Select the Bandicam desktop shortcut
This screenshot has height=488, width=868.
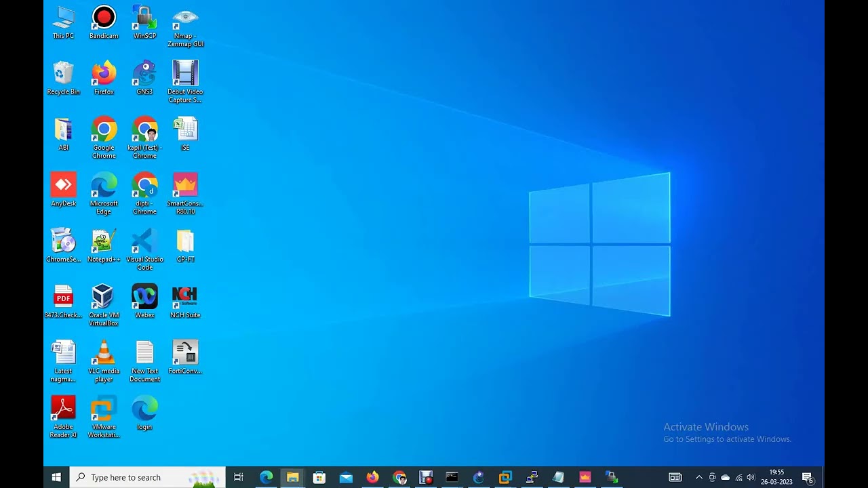(x=104, y=22)
